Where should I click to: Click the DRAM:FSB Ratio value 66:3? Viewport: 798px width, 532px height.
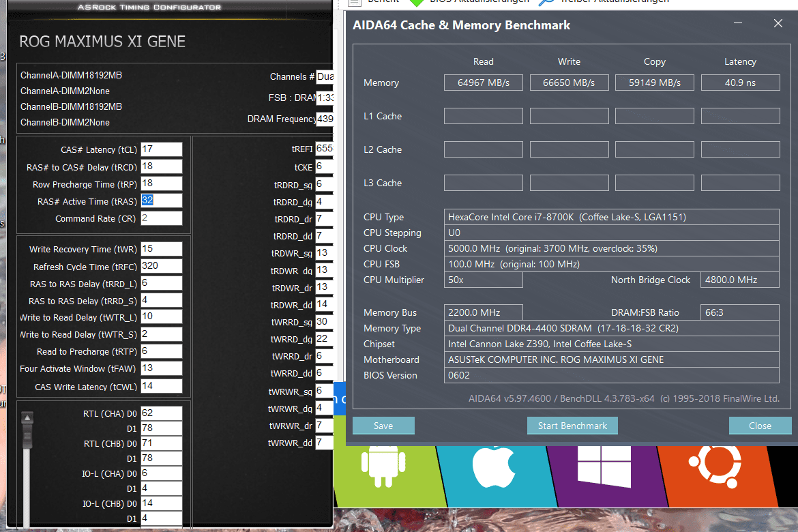click(x=740, y=312)
